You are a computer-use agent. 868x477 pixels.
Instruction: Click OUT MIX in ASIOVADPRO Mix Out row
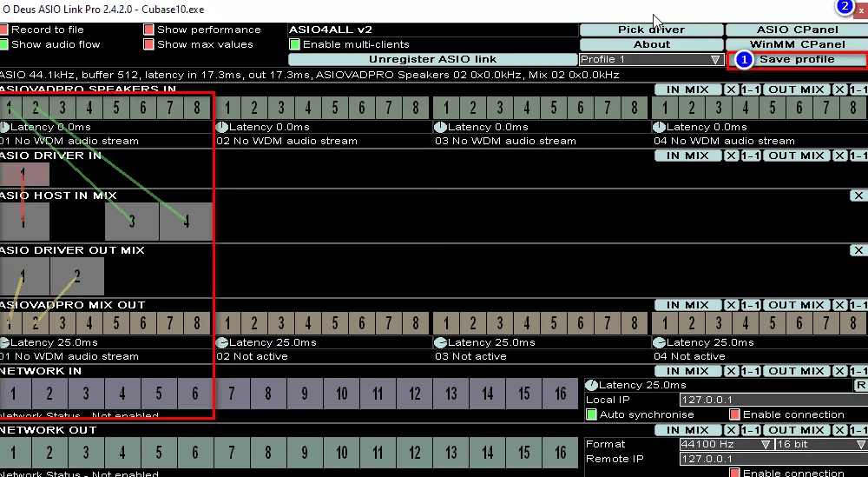[x=797, y=305]
